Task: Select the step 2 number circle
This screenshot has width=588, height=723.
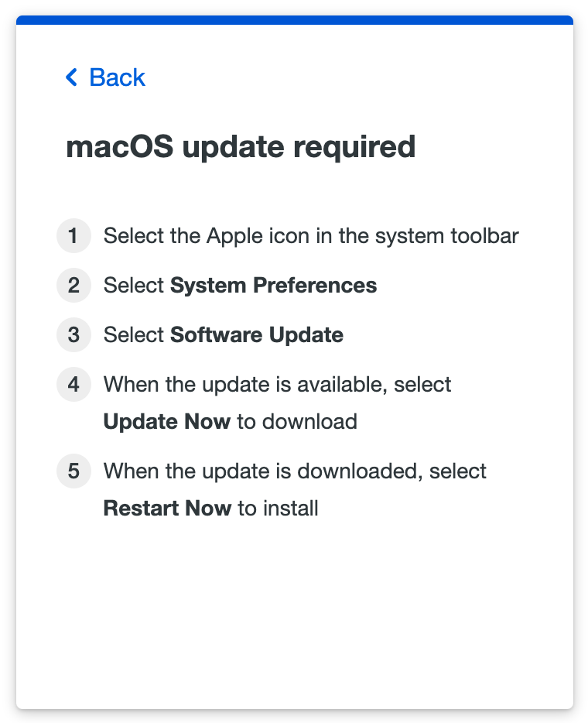Action: pos(73,286)
